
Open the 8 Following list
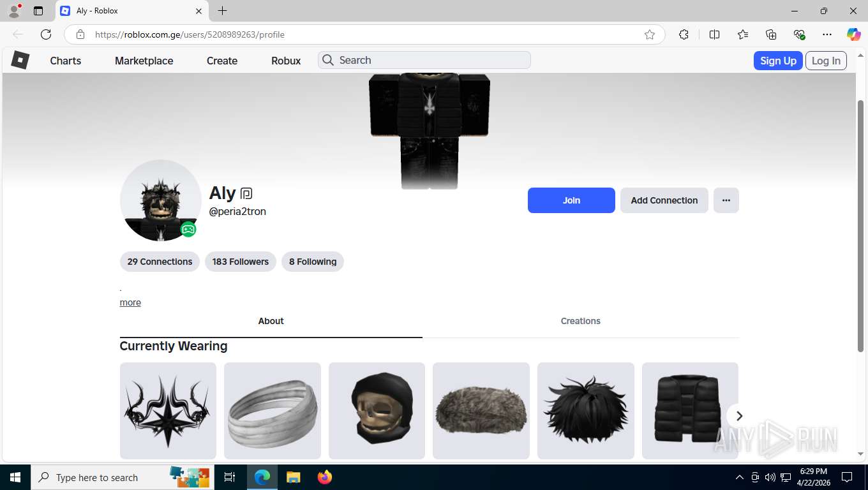313,262
